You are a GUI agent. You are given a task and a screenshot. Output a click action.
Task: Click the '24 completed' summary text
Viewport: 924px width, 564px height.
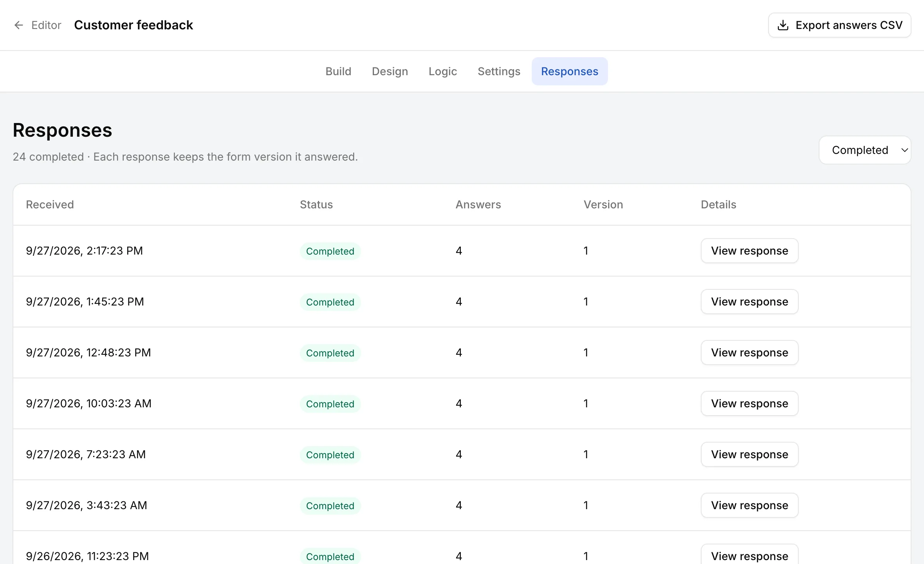pos(48,157)
